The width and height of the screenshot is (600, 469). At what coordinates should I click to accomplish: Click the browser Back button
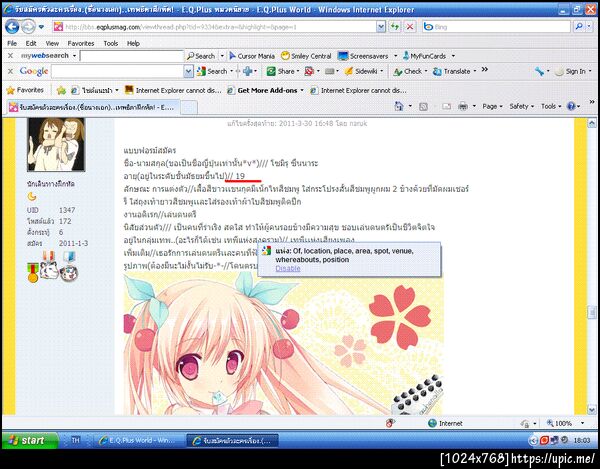point(12,27)
